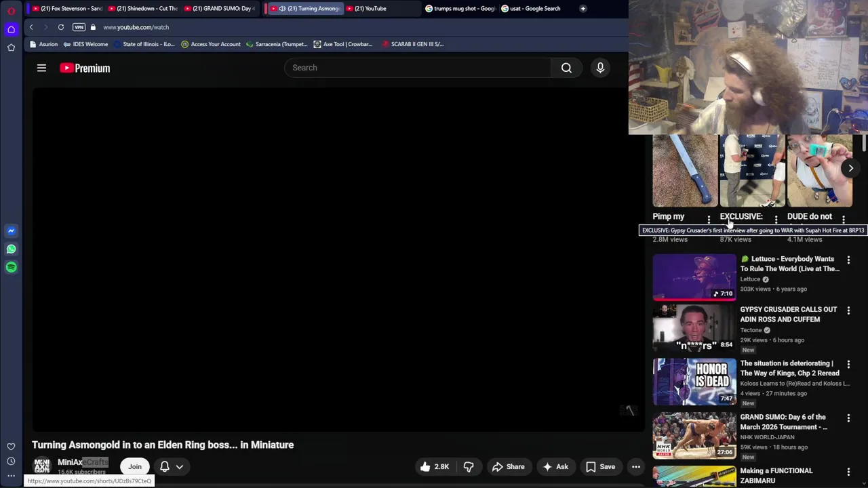Viewport: 868px width, 488px height.
Task: Open WhatsApp in the Opera sidebar
Action: click(11, 249)
